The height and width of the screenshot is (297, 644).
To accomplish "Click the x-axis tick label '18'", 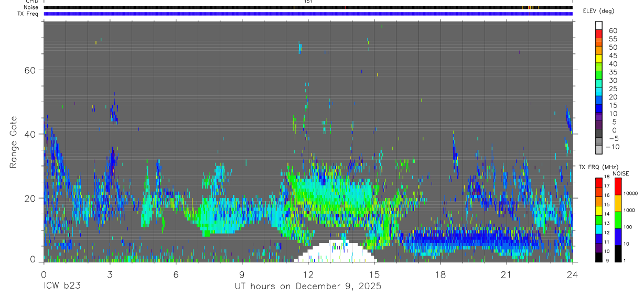I will pos(440,274).
